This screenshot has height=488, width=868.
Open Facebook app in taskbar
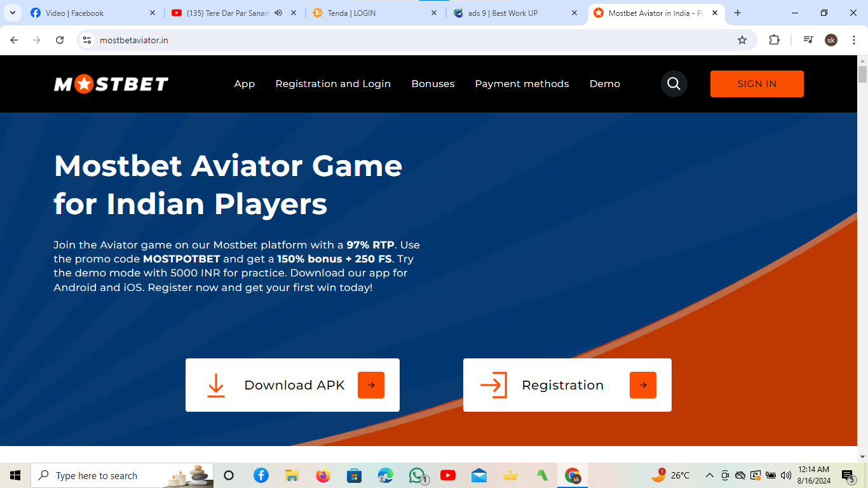261,475
